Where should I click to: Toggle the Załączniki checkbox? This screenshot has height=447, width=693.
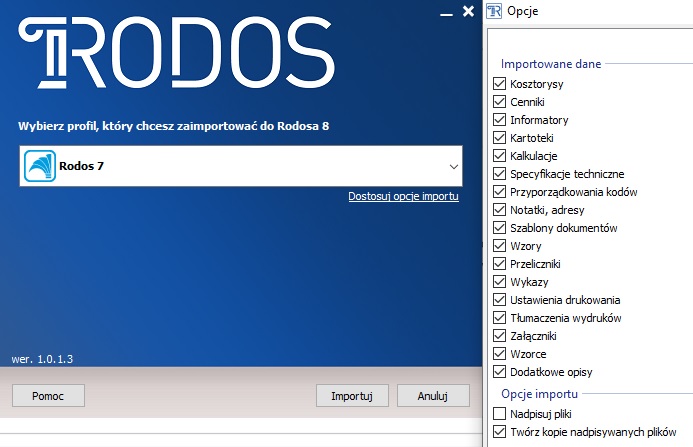click(499, 336)
